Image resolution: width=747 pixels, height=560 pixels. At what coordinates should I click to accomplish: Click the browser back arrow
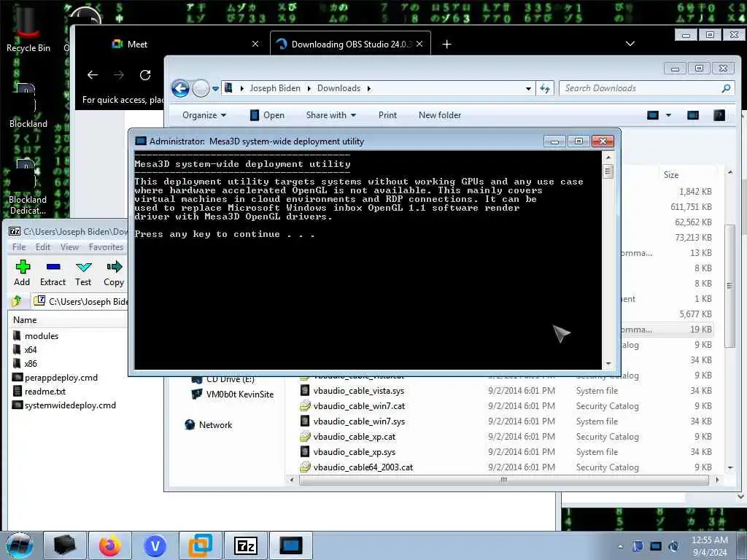pyautogui.click(x=93, y=75)
